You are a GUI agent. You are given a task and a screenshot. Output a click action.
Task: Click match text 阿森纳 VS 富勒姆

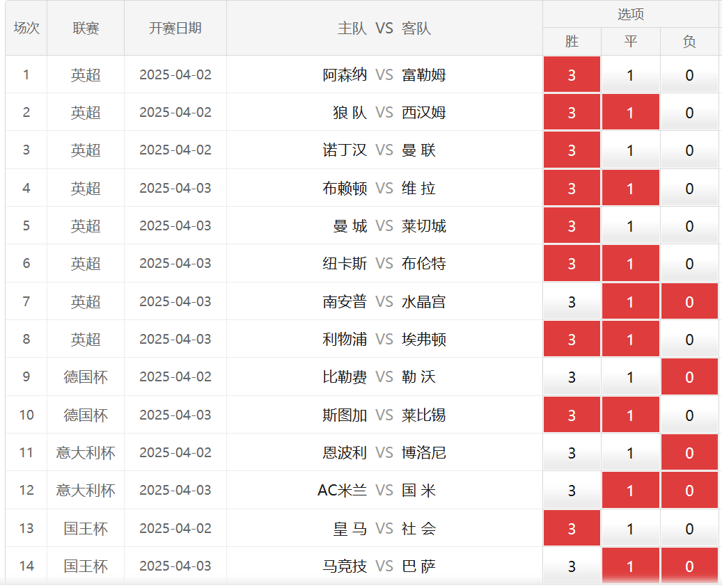pyautogui.click(x=384, y=74)
